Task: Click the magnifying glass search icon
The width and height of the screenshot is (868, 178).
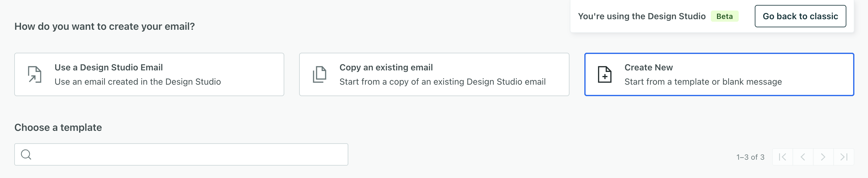Action: (26, 154)
